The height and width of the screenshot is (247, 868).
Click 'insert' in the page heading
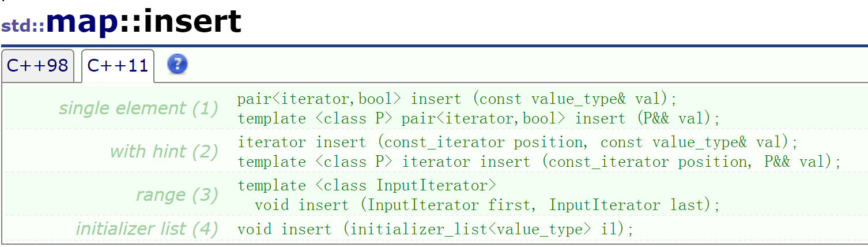point(192,22)
